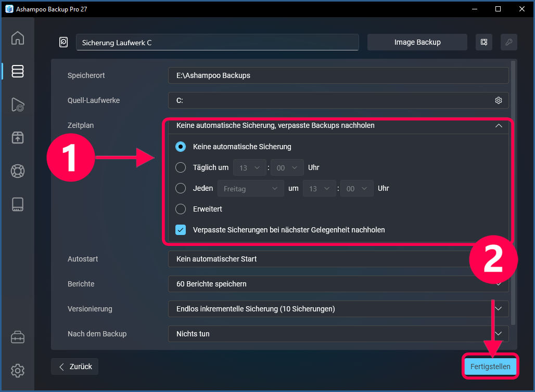Click the Image Backup button
This screenshot has height=392, width=535.
417,42
